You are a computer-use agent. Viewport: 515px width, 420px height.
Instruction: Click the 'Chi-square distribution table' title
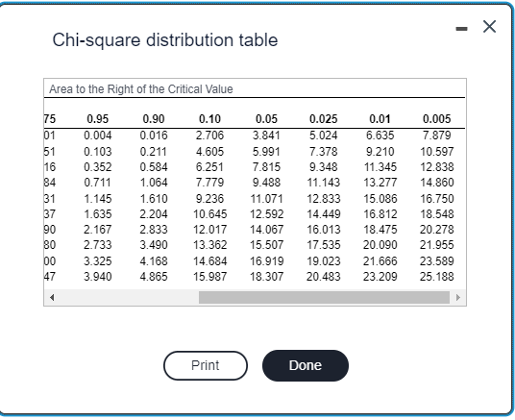[x=165, y=40]
